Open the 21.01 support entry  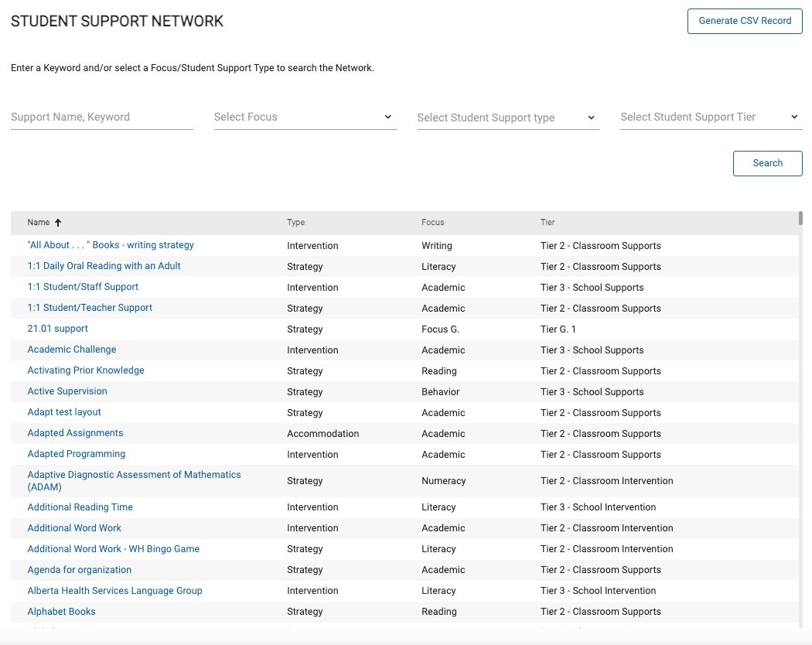point(57,329)
